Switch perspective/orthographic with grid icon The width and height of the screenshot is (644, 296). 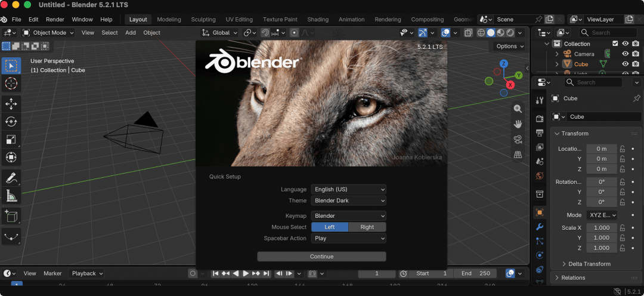point(518,155)
